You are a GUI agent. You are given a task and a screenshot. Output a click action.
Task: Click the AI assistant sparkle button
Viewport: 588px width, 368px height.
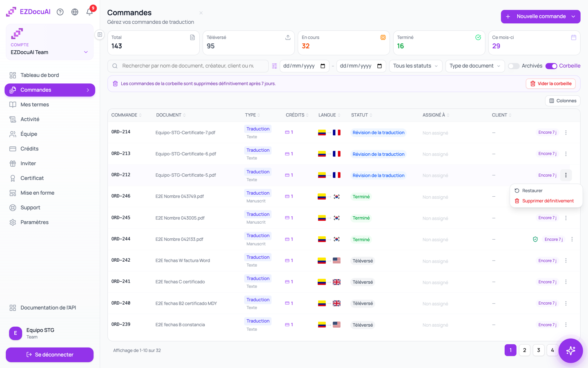(570, 350)
